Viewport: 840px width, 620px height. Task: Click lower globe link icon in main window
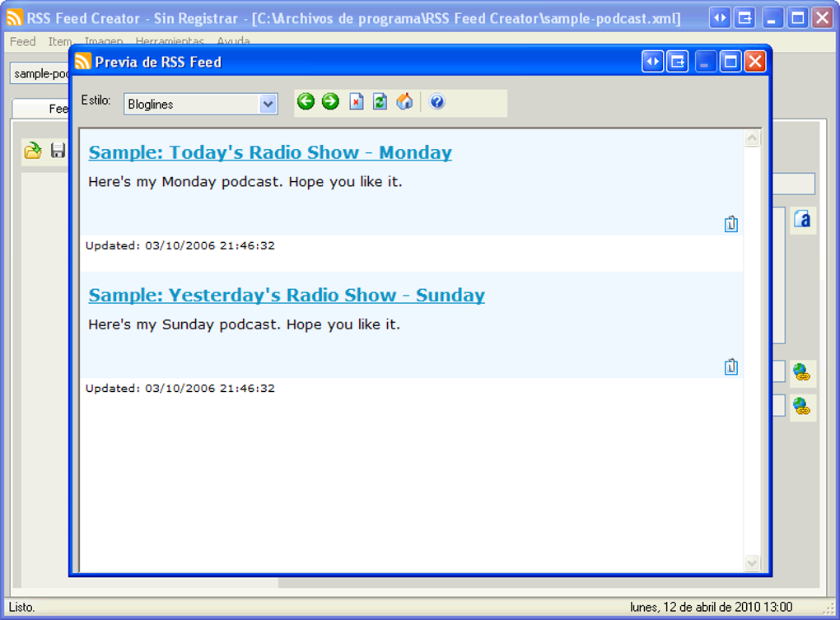(801, 407)
